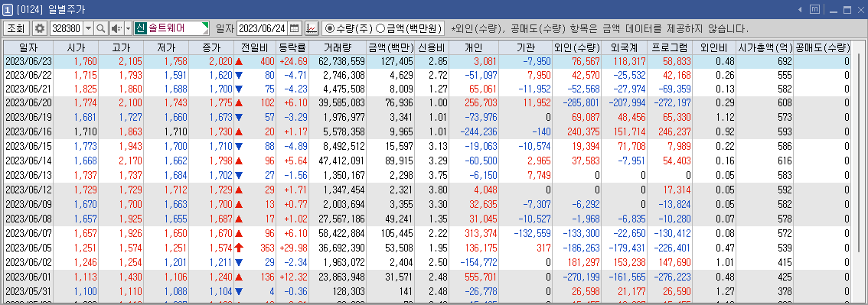Screen dimensions: 868x305
Task: Click the blue down triangle in 2023/06/22 row
Action: tap(239, 75)
